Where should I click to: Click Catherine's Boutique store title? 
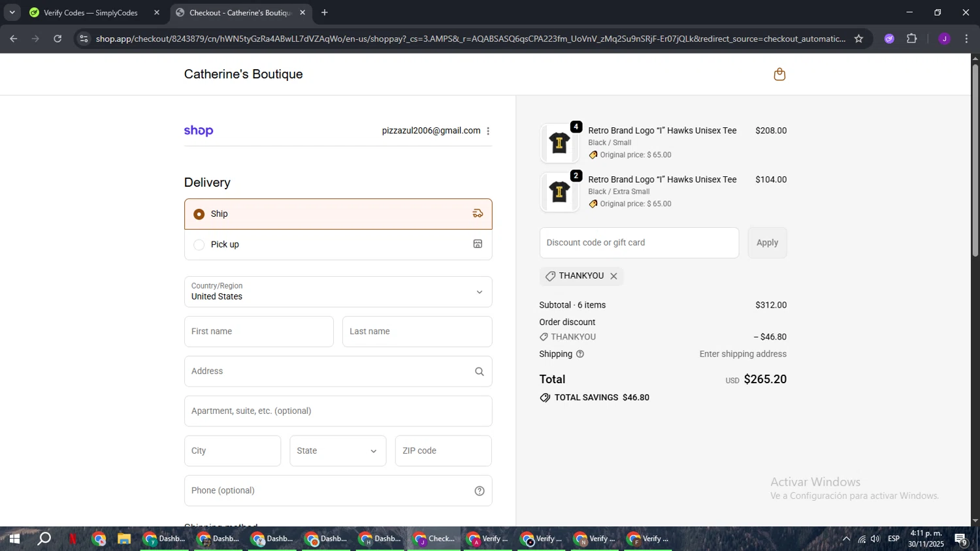pos(243,74)
